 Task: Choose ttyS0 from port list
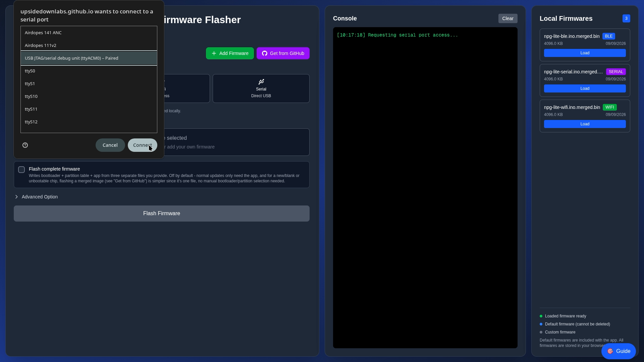tap(89, 71)
